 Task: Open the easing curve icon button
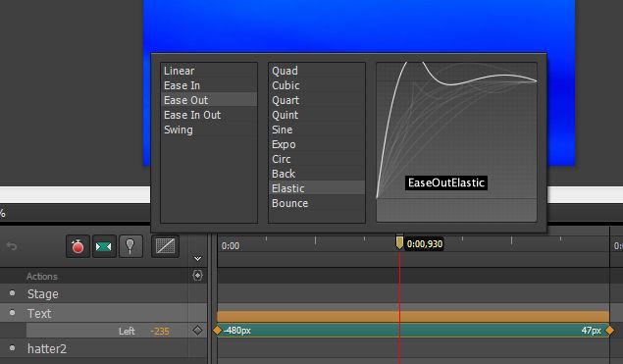tap(165, 246)
